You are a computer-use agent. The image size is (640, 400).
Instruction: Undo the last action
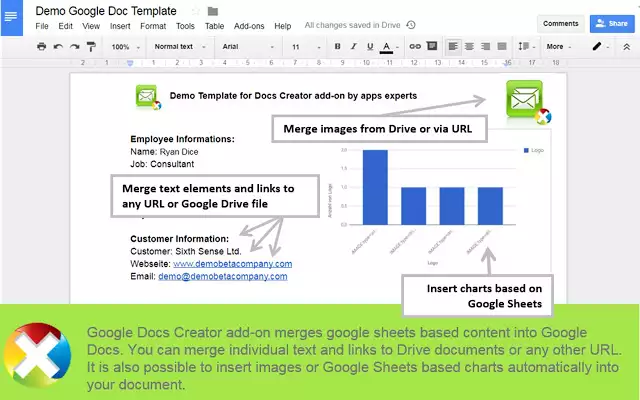click(x=56, y=46)
